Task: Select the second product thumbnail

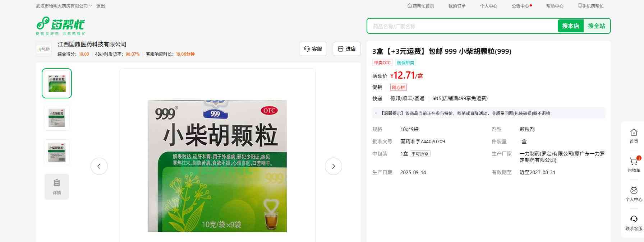Action: click(57, 118)
